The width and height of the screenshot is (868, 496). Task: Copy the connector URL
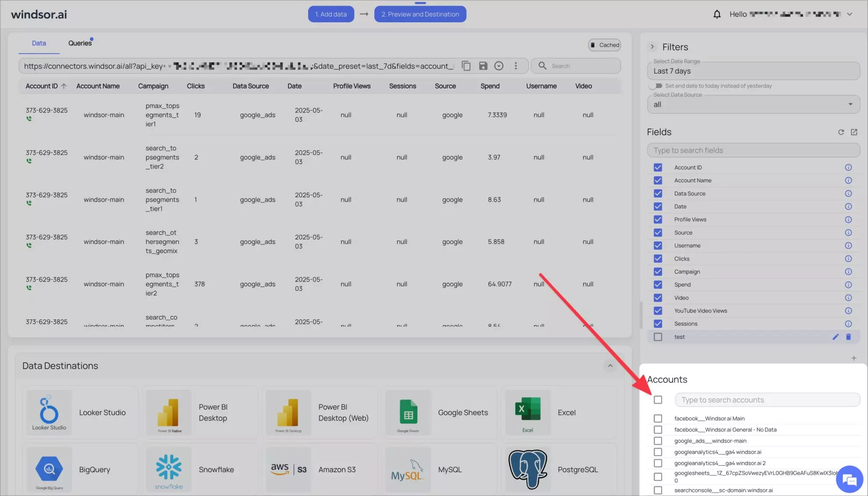(x=466, y=66)
